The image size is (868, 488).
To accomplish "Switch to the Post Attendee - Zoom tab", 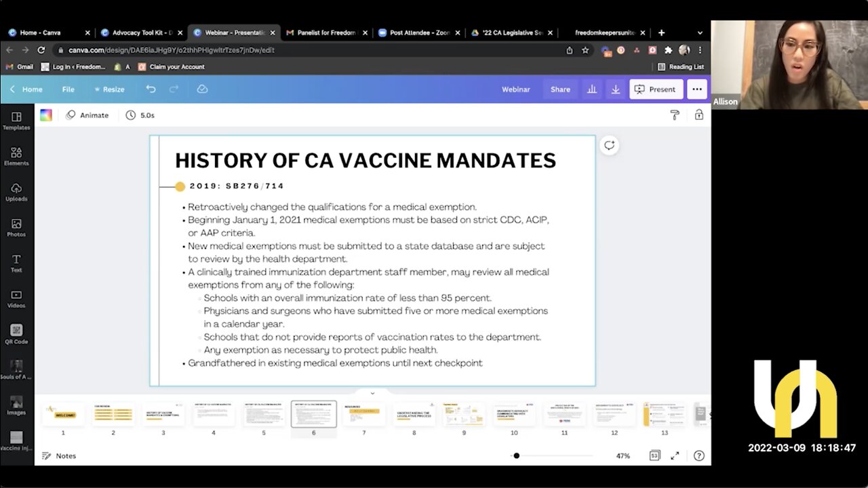I will click(x=420, y=33).
